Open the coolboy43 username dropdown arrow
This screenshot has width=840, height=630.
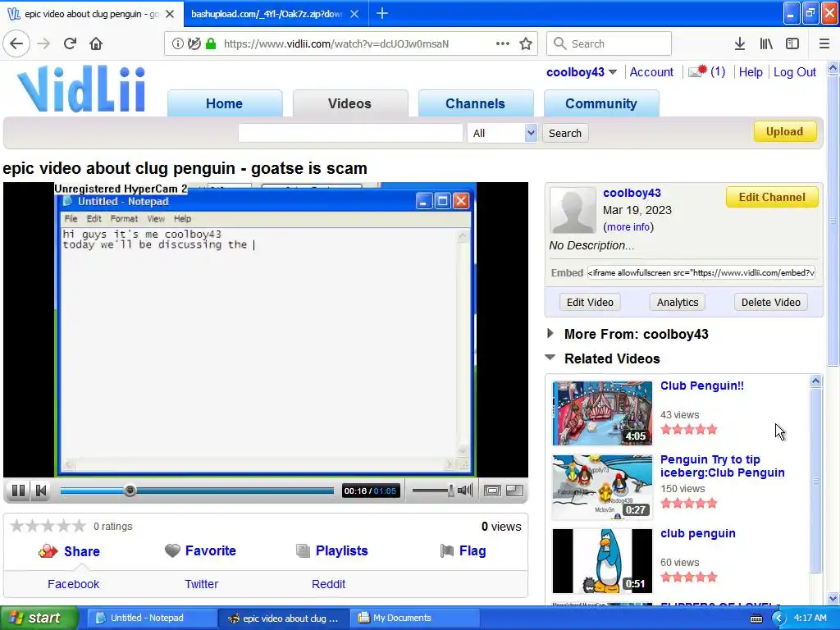[x=613, y=72]
